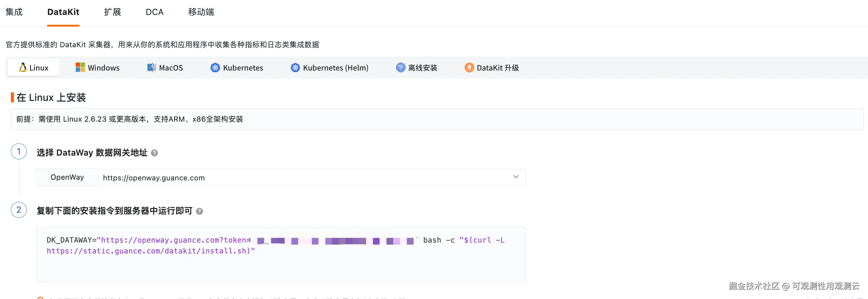Image resolution: width=868 pixels, height=299 pixels.
Task: Select the DataKit top tab
Action: click(x=63, y=12)
